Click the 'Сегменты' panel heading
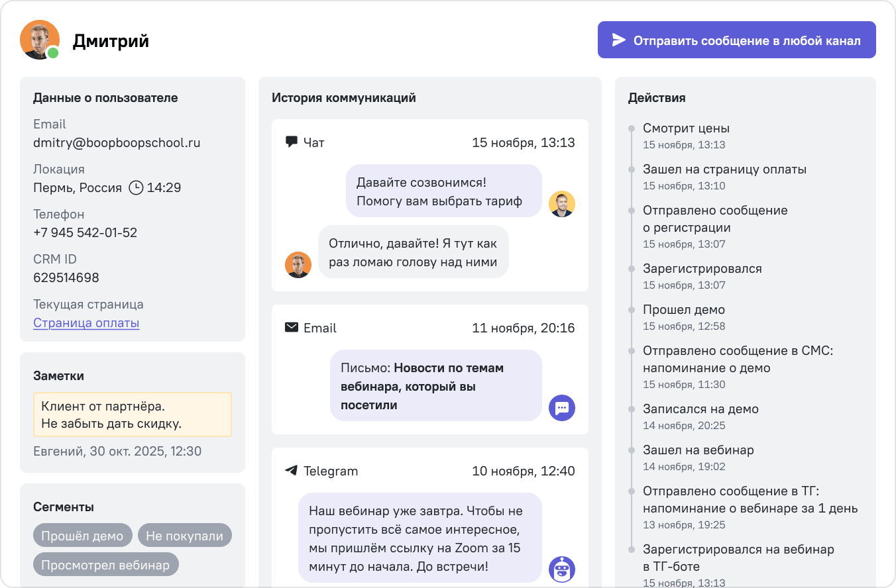Screen dimensions: 896x588 [64, 507]
